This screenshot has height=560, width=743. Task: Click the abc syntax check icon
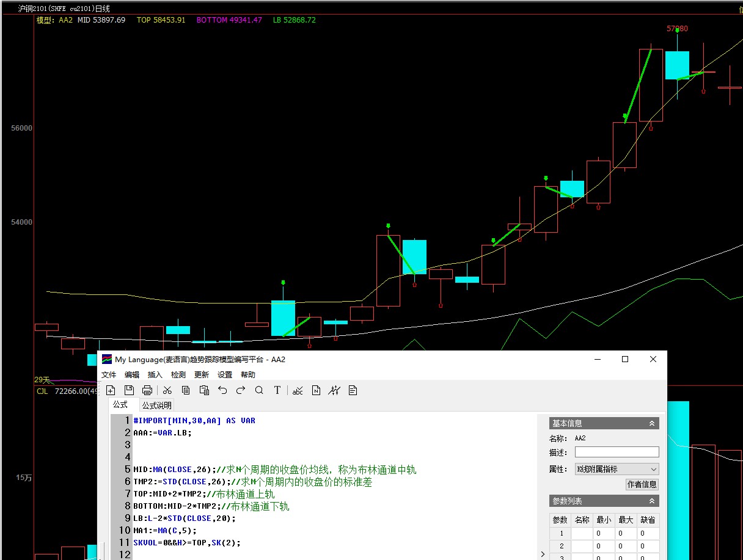(x=298, y=390)
